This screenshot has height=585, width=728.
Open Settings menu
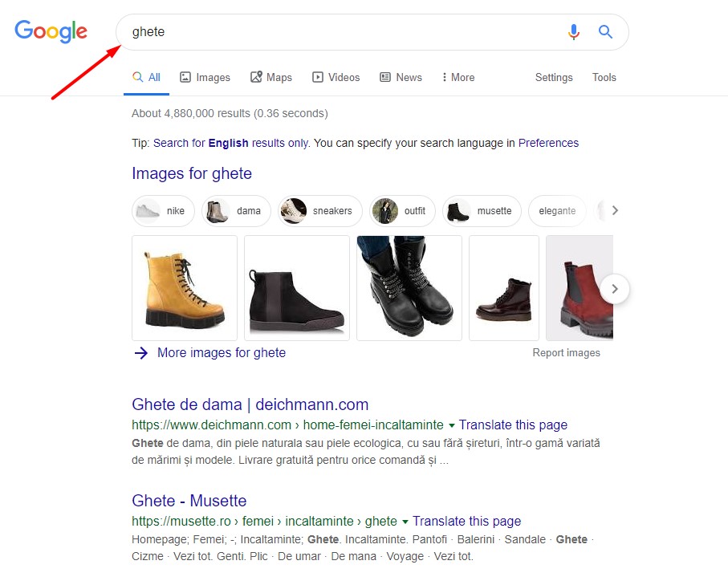(554, 78)
